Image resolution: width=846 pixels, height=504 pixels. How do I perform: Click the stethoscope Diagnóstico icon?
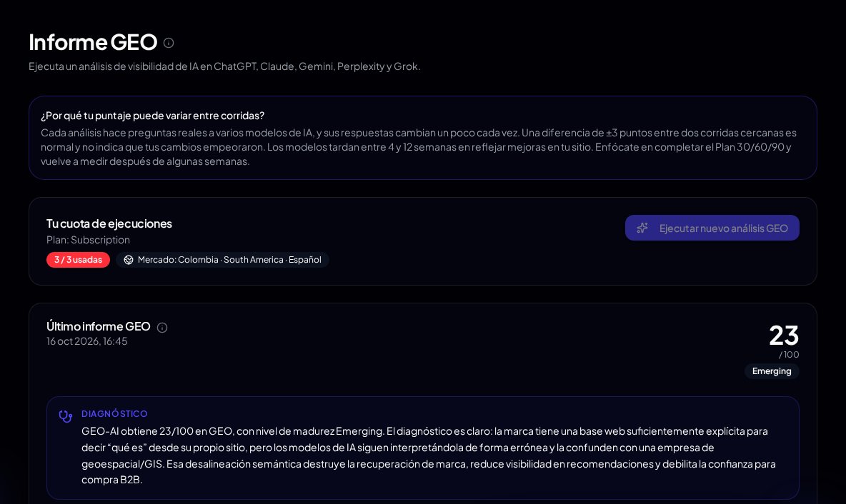65,415
